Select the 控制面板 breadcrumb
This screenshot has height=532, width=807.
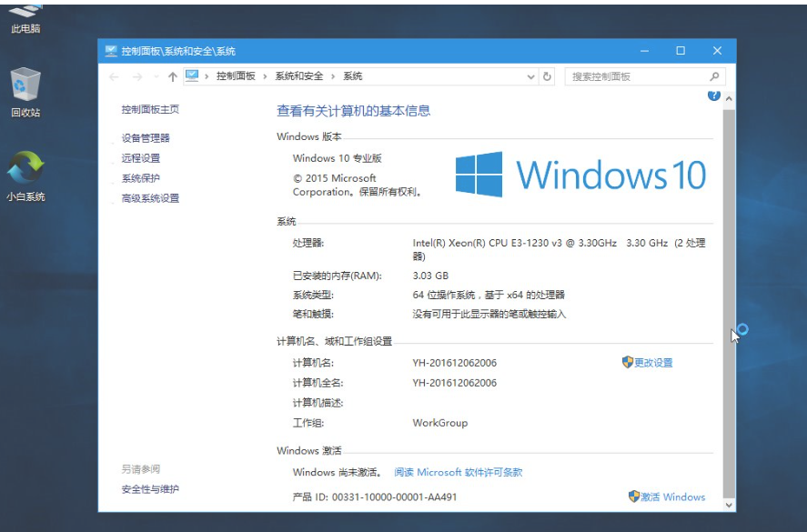[x=236, y=76]
